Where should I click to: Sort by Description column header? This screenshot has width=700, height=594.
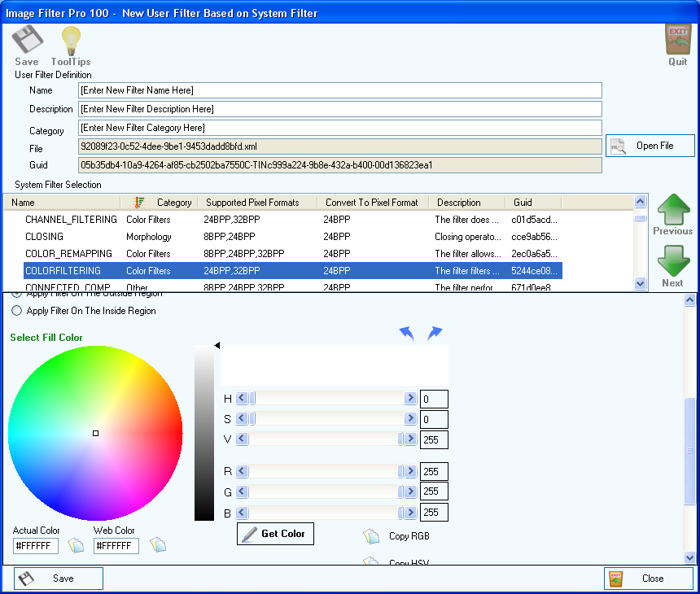(467, 203)
